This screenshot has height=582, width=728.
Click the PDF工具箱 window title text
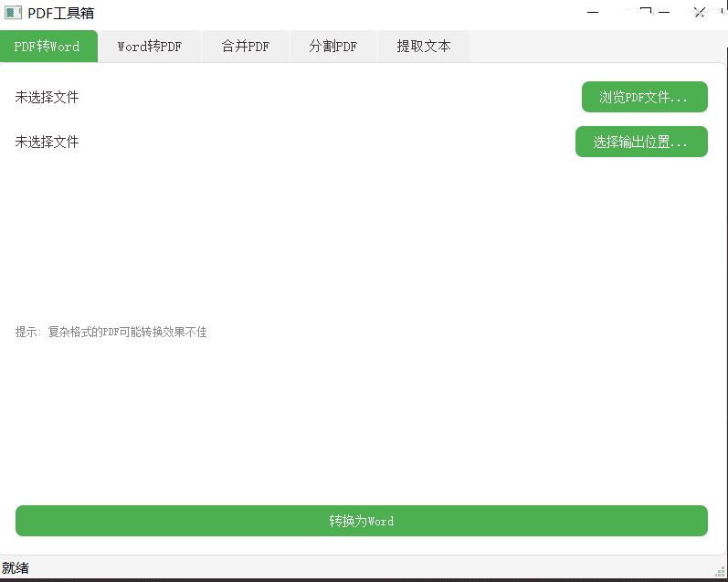tap(60, 13)
